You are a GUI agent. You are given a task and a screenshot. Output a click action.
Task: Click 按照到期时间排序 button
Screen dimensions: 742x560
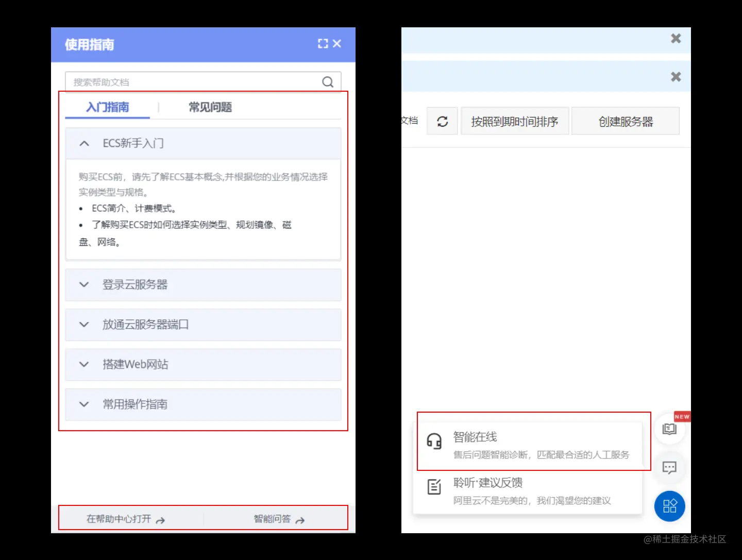pos(515,121)
